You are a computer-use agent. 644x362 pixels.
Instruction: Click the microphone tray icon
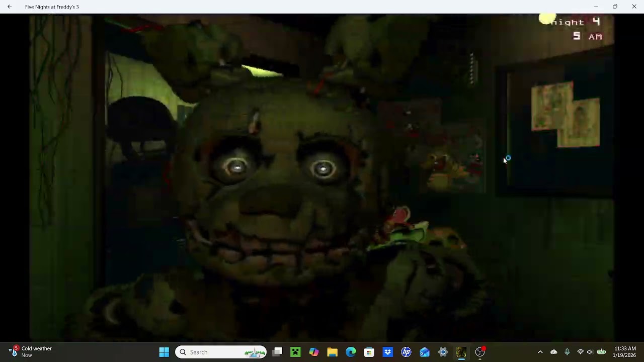(x=567, y=352)
